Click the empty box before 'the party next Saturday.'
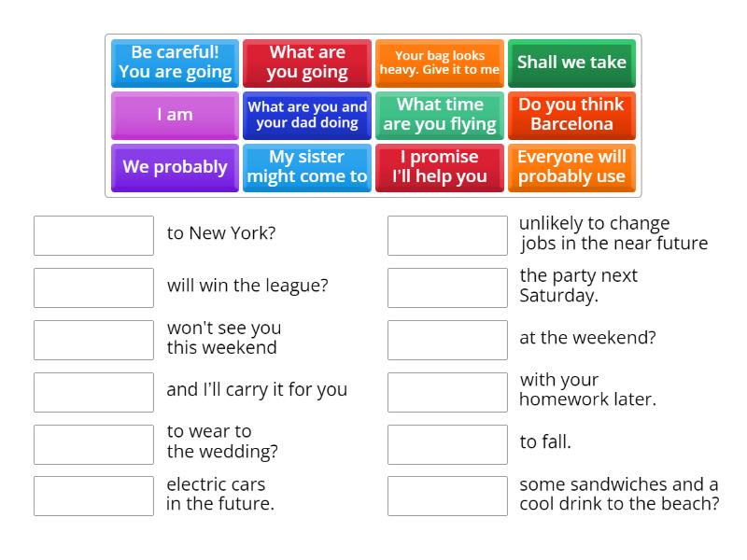 click(447, 287)
